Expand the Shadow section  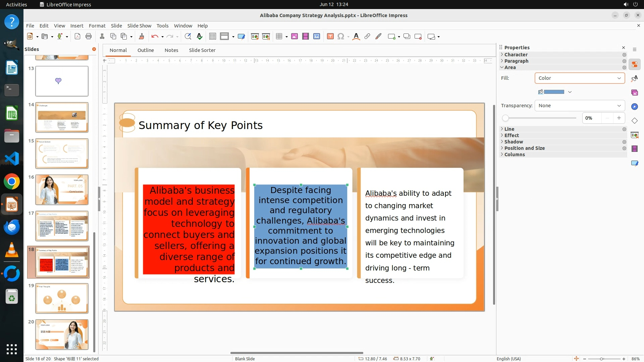514,142
